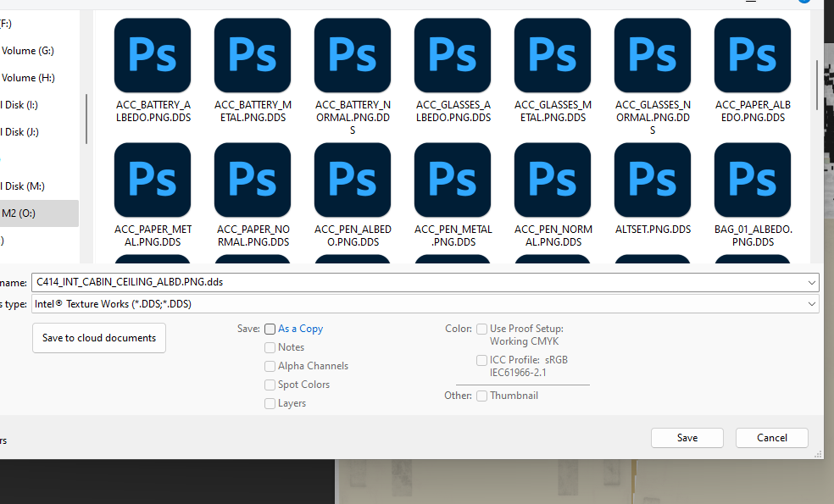Click the file list vertical scrollbar
834x504 pixels.
pos(817,85)
